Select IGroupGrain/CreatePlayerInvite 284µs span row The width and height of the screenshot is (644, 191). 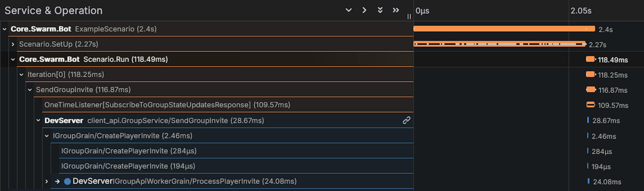pyautogui.click(x=129, y=151)
